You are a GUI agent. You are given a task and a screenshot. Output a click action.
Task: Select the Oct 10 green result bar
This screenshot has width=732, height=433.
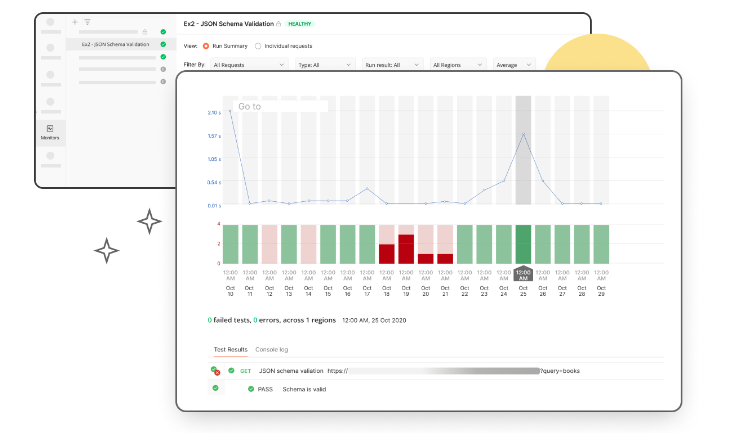click(x=230, y=244)
